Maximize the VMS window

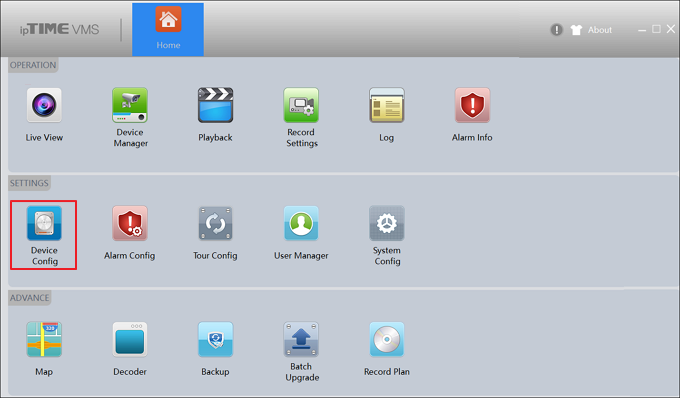click(657, 29)
